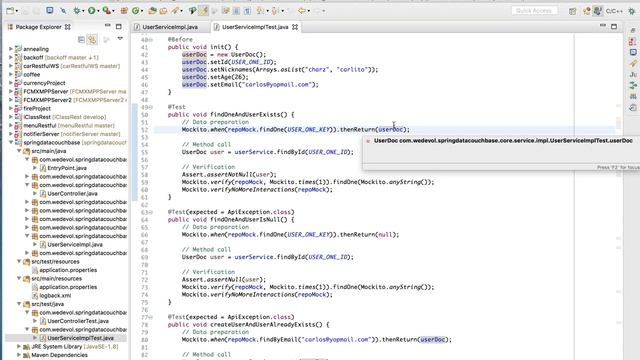
Task: Open the History icon in right trim
Action: (633, 107)
